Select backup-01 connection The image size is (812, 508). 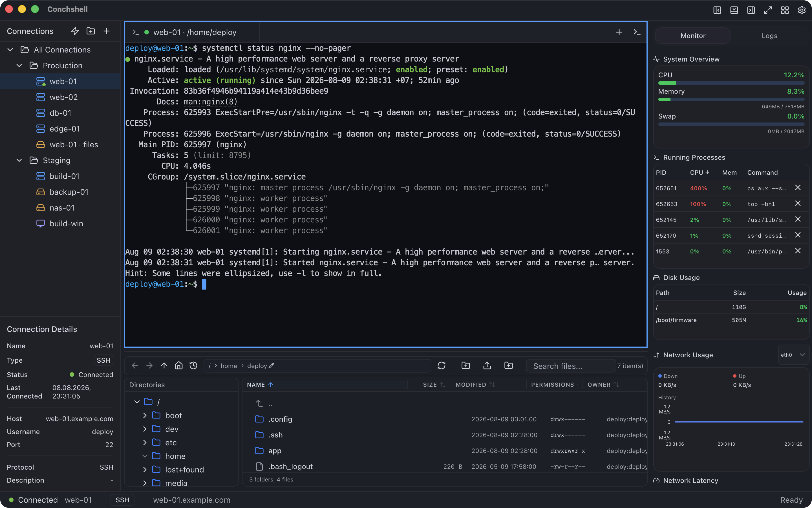[x=60, y=192]
